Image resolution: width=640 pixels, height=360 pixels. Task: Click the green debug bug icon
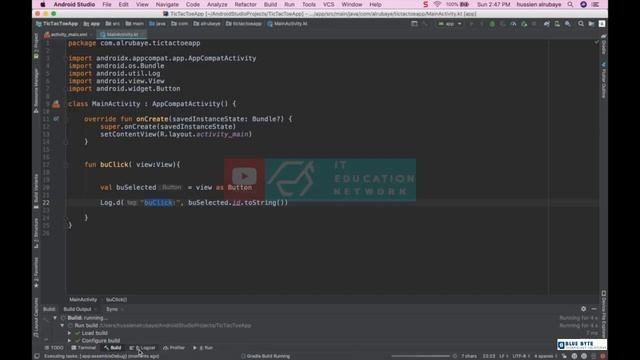coord(492,24)
